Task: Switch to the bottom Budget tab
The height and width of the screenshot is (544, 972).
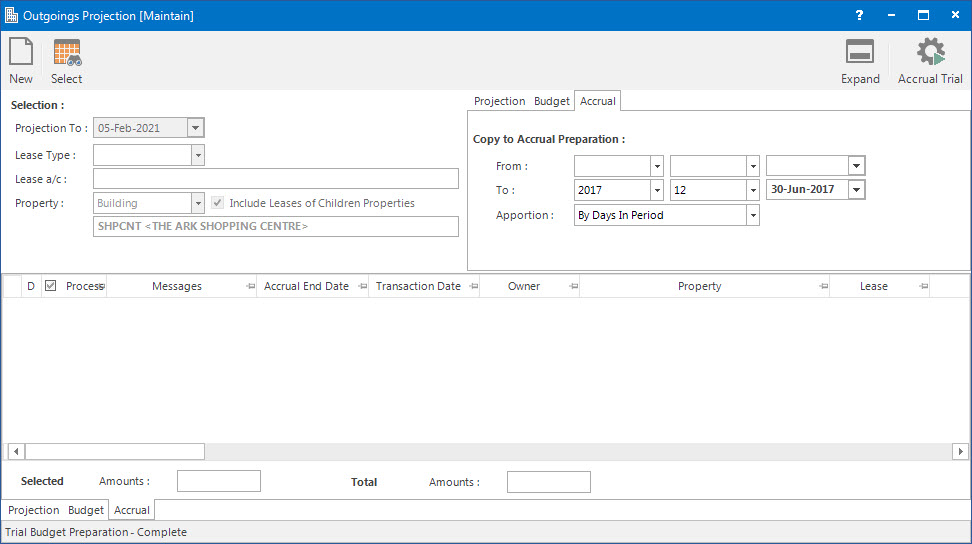Action: click(x=86, y=510)
